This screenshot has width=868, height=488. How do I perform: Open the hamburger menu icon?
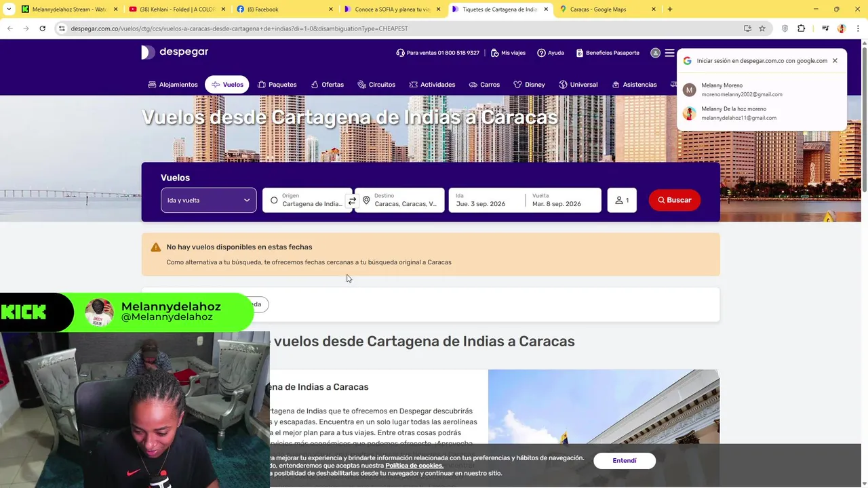click(669, 53)
